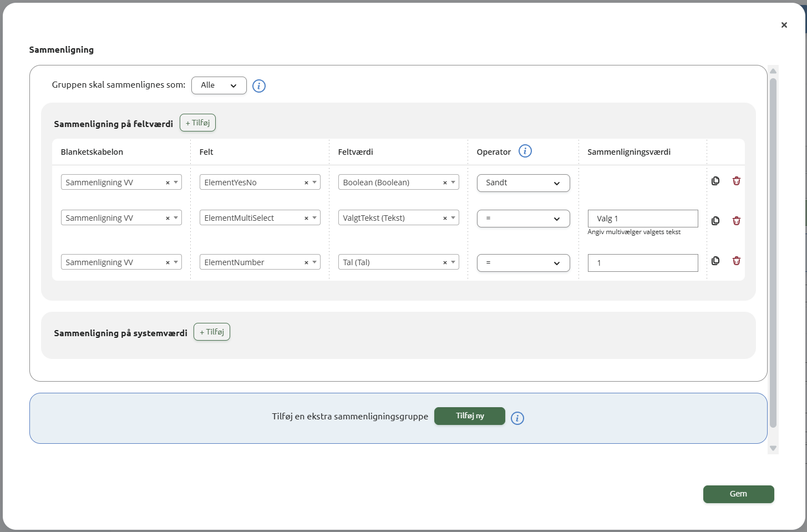Clear the Tal (Tal) field value
This screenshot has width=807, height=532.
click(445, 262)
